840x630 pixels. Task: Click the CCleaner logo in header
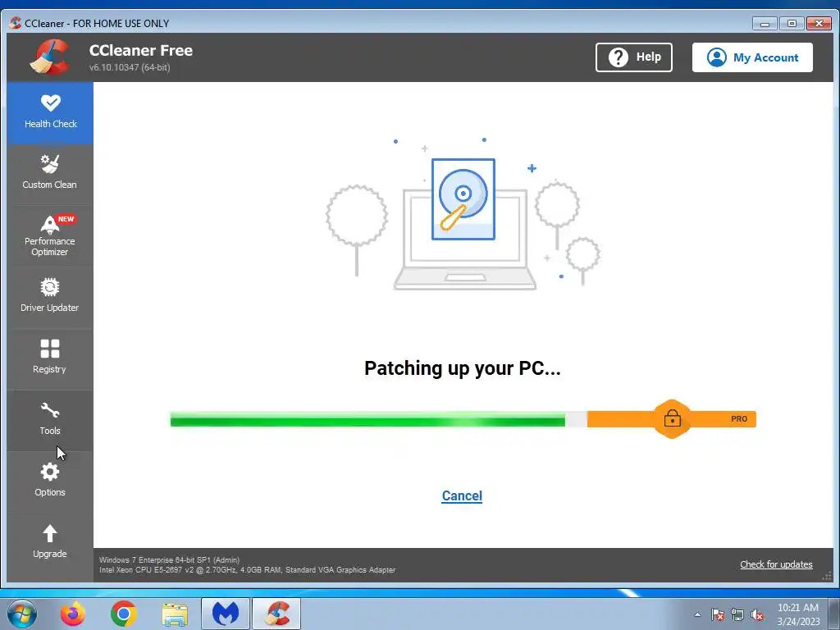pyautogui.click(x=50, y=57)
